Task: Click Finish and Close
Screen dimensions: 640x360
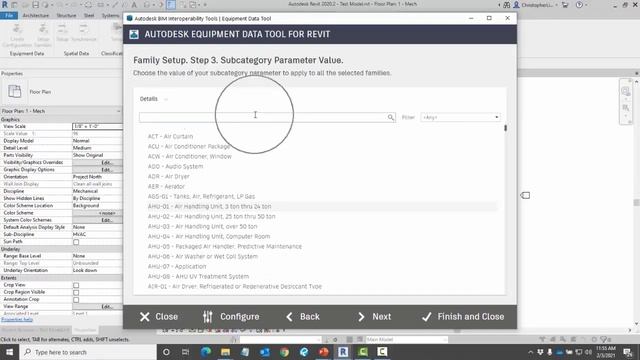Action: [463, 317]
